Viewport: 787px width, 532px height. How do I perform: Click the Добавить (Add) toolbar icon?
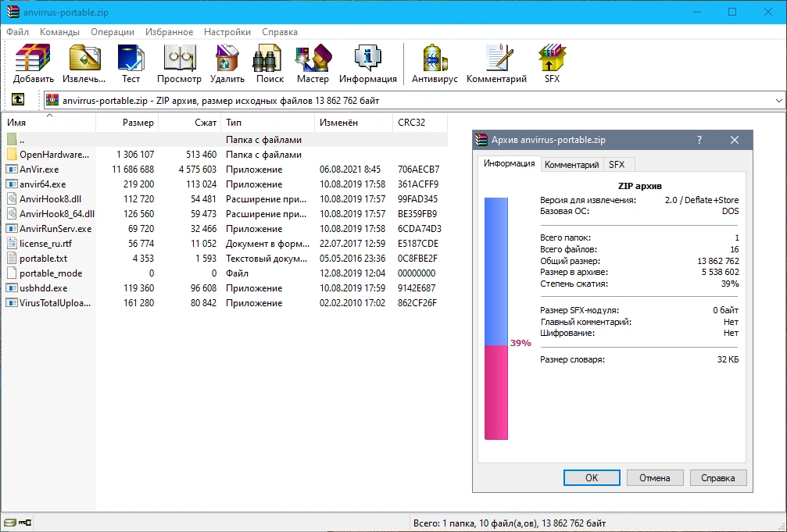[x=33, y=58]
